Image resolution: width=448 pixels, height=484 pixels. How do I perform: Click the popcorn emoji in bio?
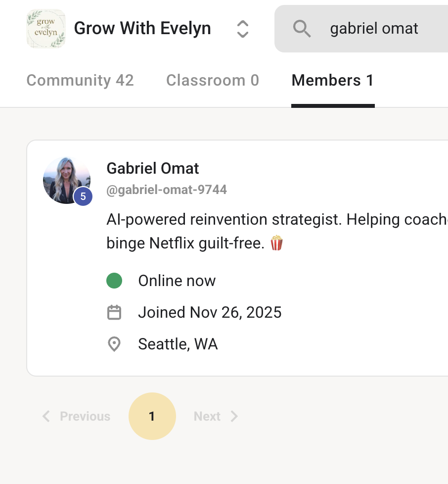(x=276, y=243)
